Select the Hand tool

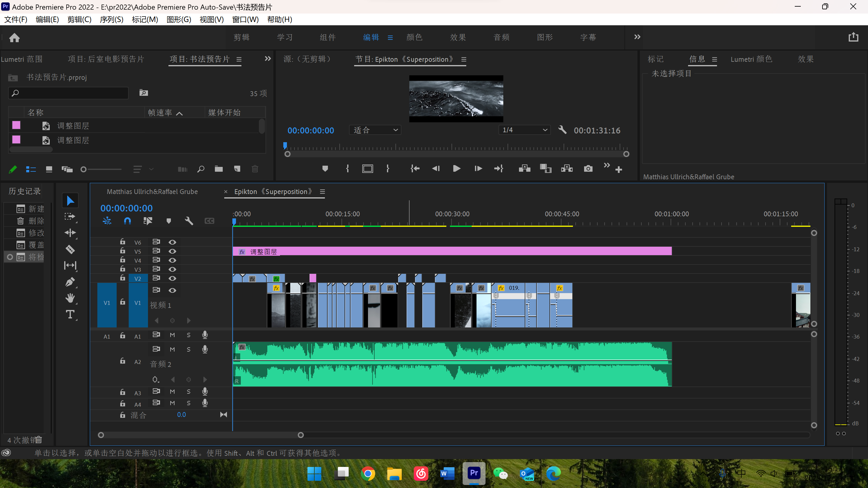(x=70, y=298)
